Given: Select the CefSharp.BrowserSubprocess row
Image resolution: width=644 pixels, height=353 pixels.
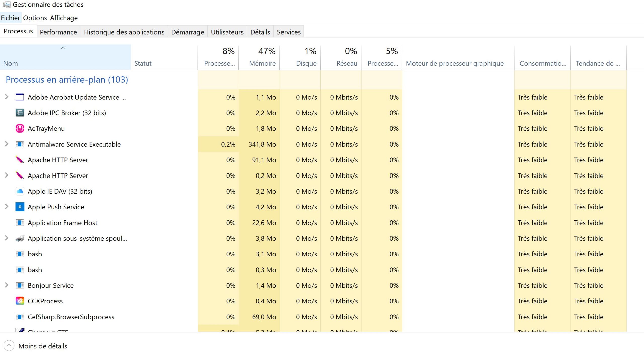Looking at the screenshot, I should (x=71, y=317).
